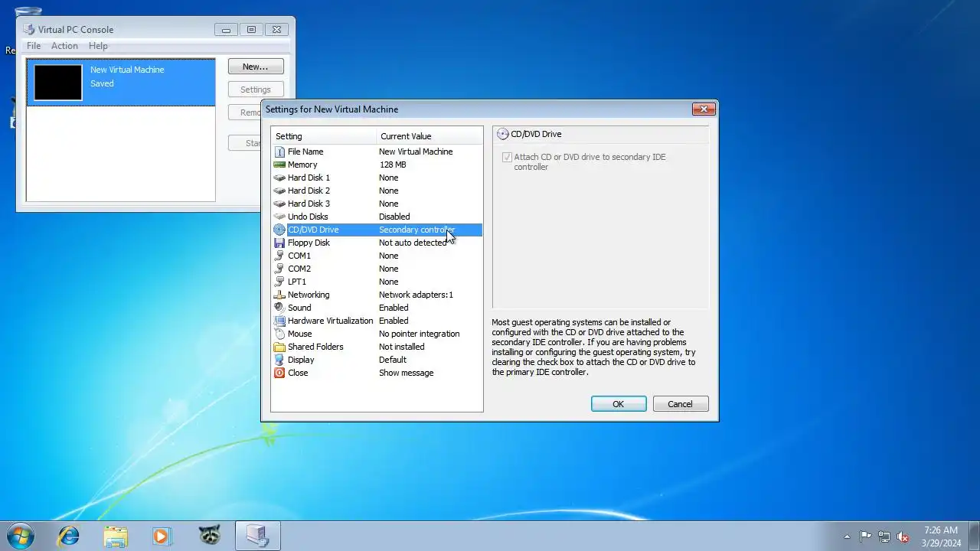
Task: Click the muted volume tray icon
Action: pyautogui.click(x=903, y=536)
